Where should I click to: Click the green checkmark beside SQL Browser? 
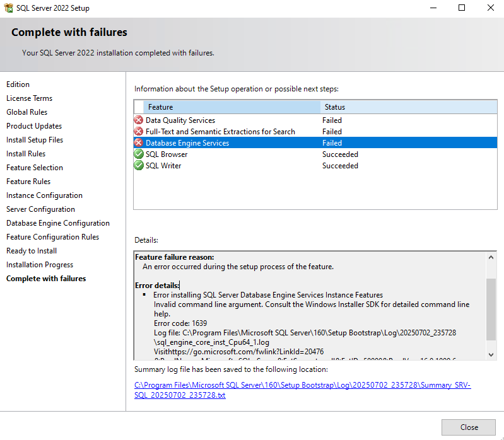click(139, 154)
